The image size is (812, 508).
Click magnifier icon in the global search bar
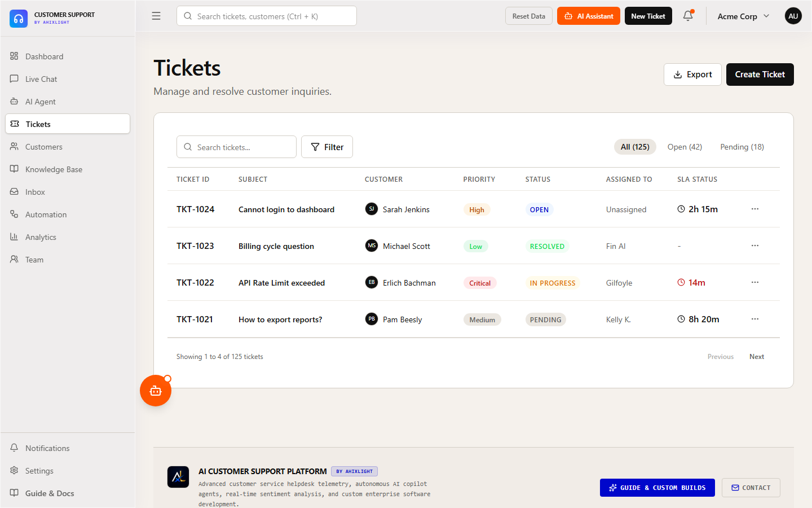[188, 16]
